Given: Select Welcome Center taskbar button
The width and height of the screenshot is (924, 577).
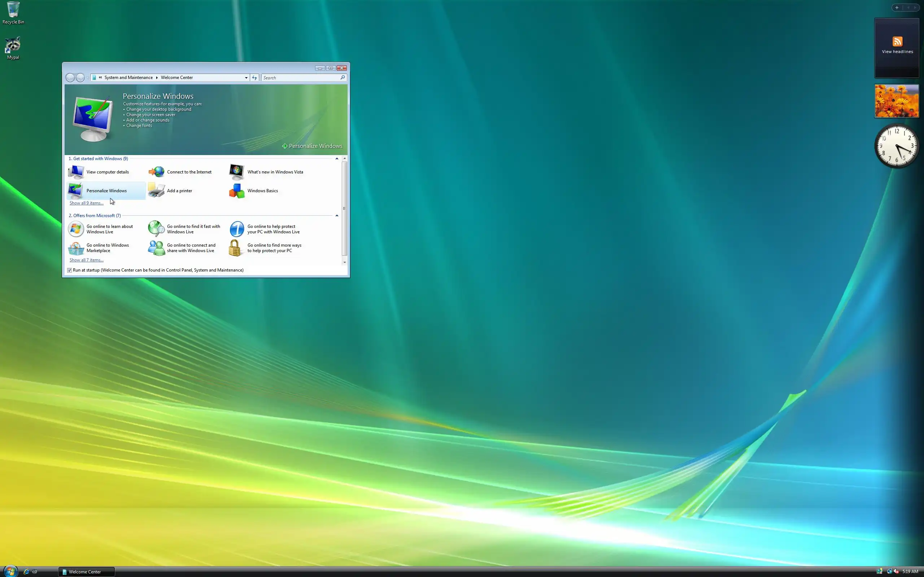Looking at the screenshot, I should click(x=86, y=572).
